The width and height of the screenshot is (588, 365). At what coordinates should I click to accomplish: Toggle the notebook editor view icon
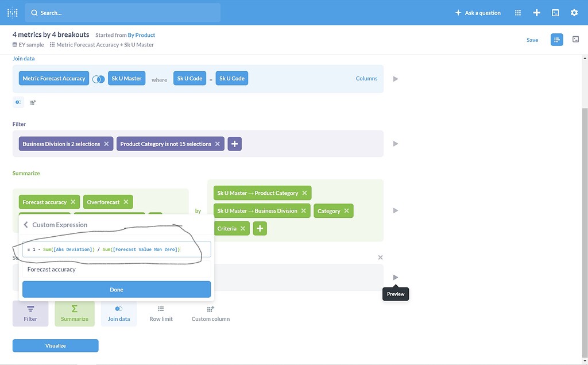(x=556, y=40)
